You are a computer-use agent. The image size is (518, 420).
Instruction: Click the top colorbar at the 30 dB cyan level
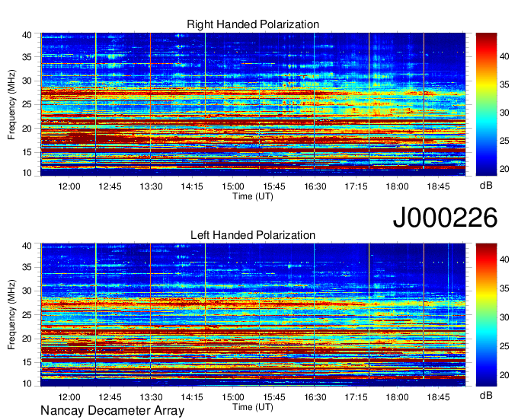coord(486,113)
